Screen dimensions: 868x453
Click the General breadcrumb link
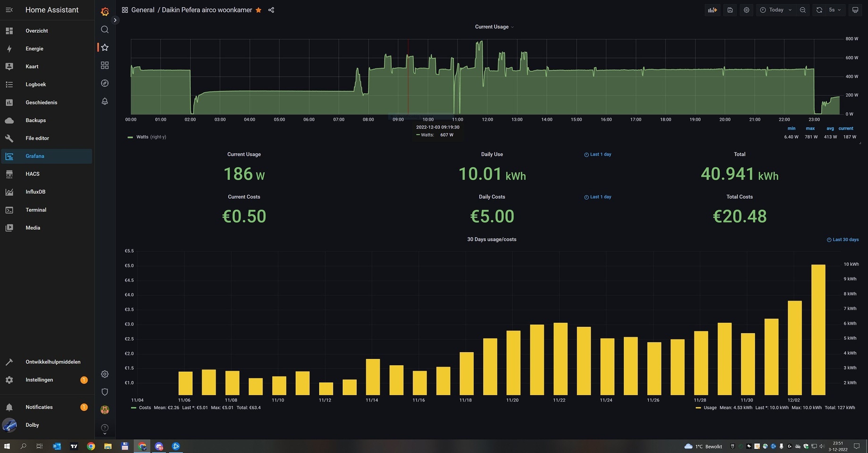pos(143,10)
